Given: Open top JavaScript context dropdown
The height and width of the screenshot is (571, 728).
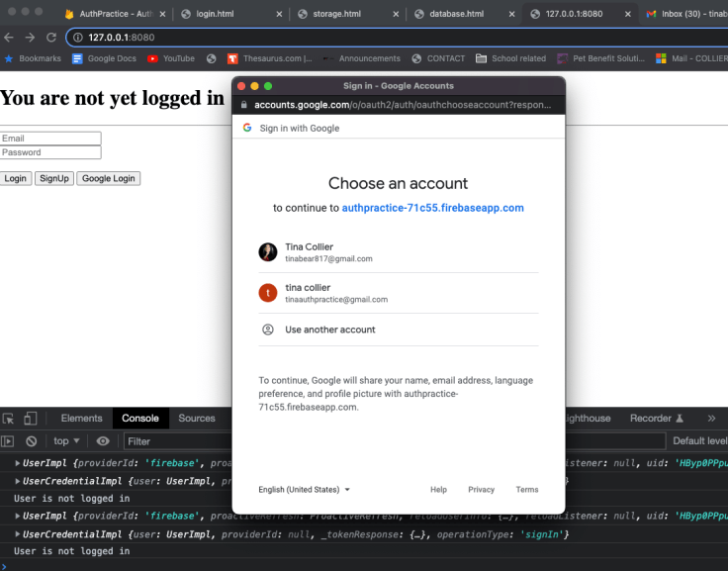Looking at the screenshot, I should pos(66,441).
